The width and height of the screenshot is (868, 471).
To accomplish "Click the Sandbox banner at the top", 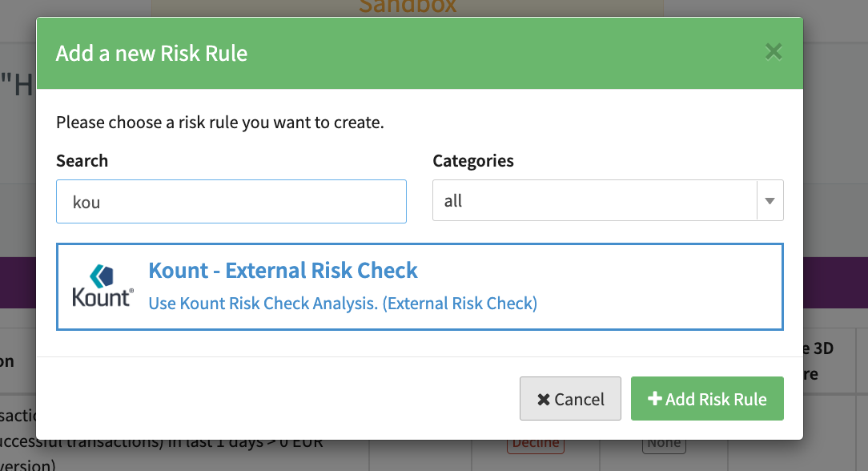I will pyautogui.click(x=407, y=8).
